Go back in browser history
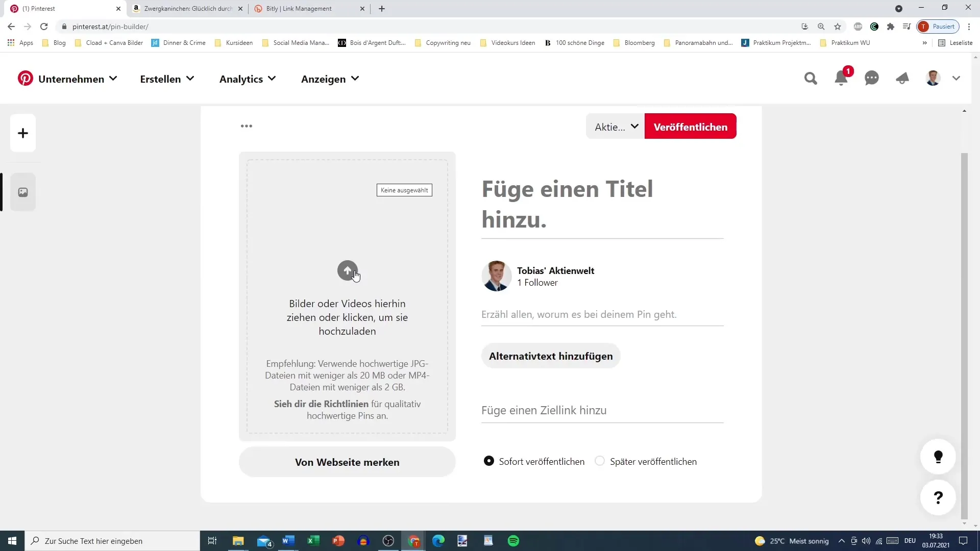Viewport: 980px width, 551px height. click(x=11, y=27)
